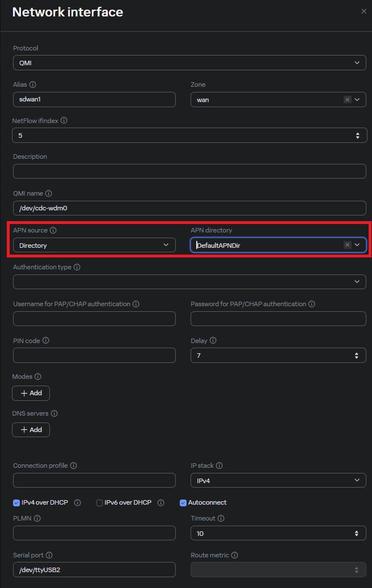Uncheck the Autoconnect checkbox

[183, 502]
